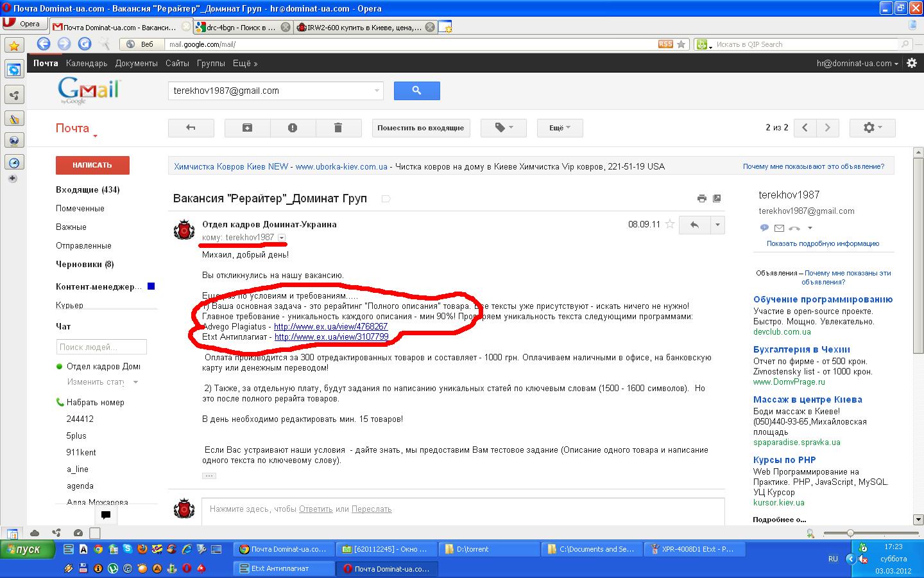Viewport: 924px width, 578px height.
Task: Open the "Ещё" actions dropdown in the mail toolbar
Action: point(560,128)
